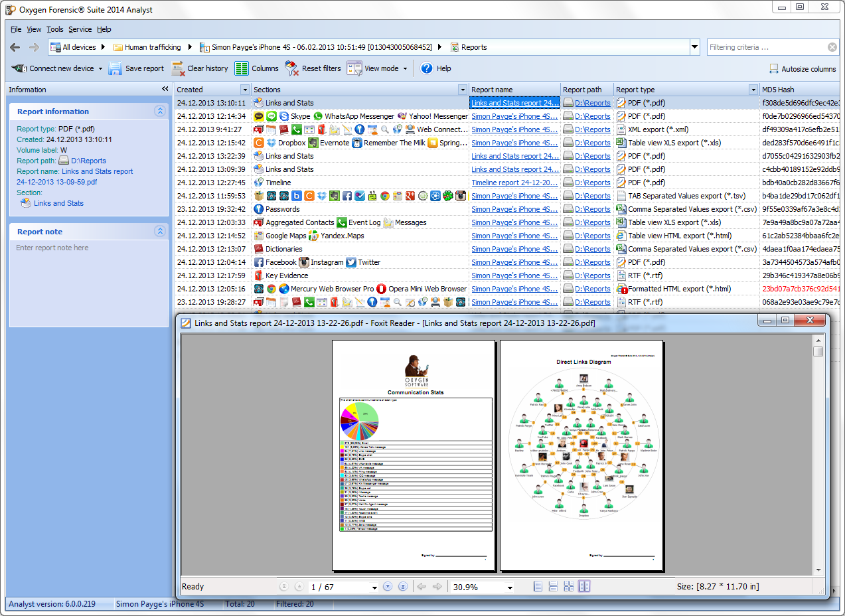Open the Columns chooser
This screenshot has height=616, width=845.
[242, 68]
